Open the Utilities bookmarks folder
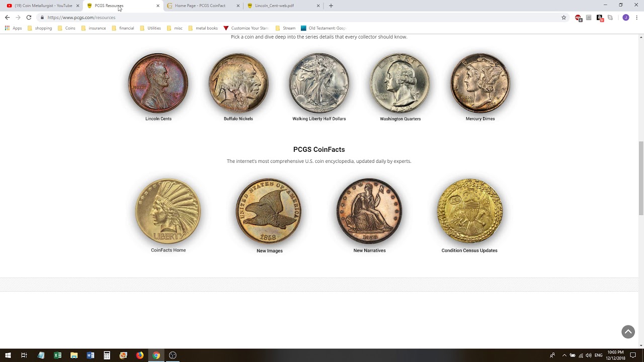The image size is (644, 362). [x=150, y=28]
